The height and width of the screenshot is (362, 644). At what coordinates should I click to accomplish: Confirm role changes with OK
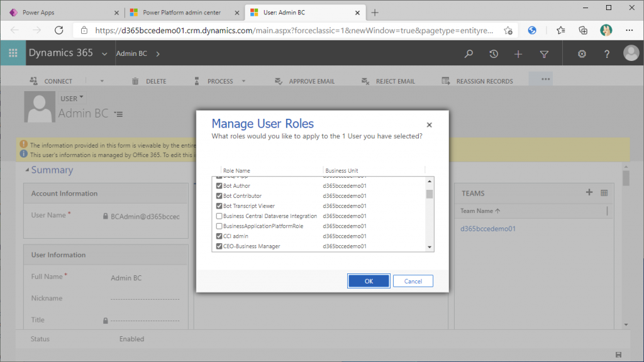pyautogui.click(x=369, y=281)
